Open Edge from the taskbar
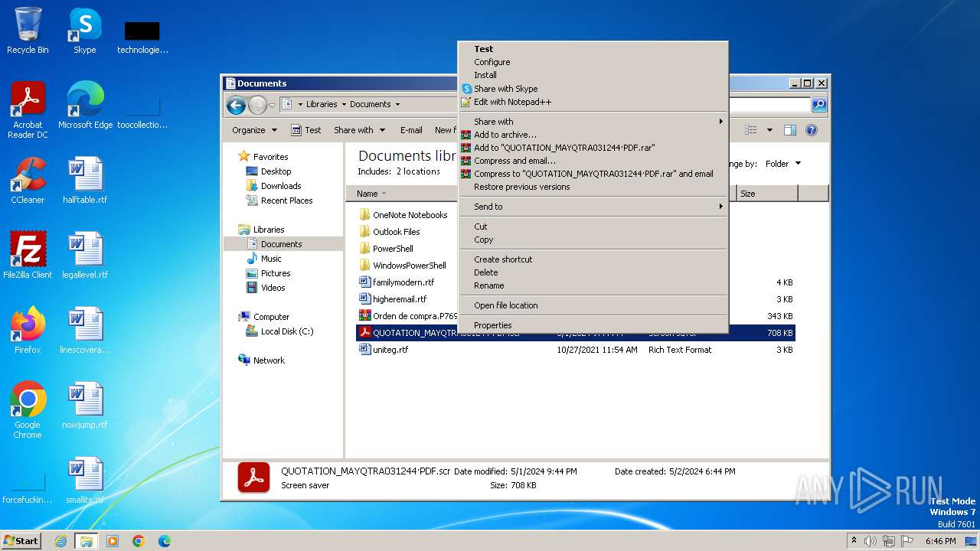 pos(165,541)
